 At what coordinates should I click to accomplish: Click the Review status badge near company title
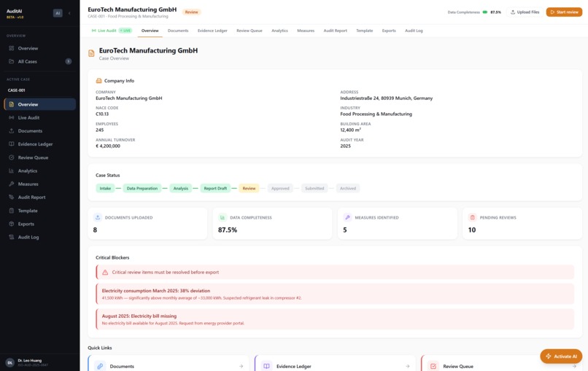191,12
